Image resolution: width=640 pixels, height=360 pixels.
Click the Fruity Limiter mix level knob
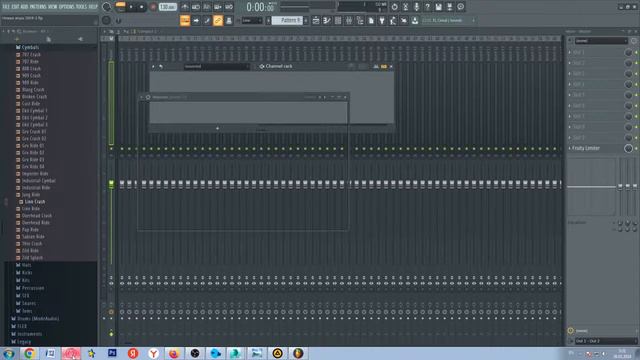(x=628, y=149)
